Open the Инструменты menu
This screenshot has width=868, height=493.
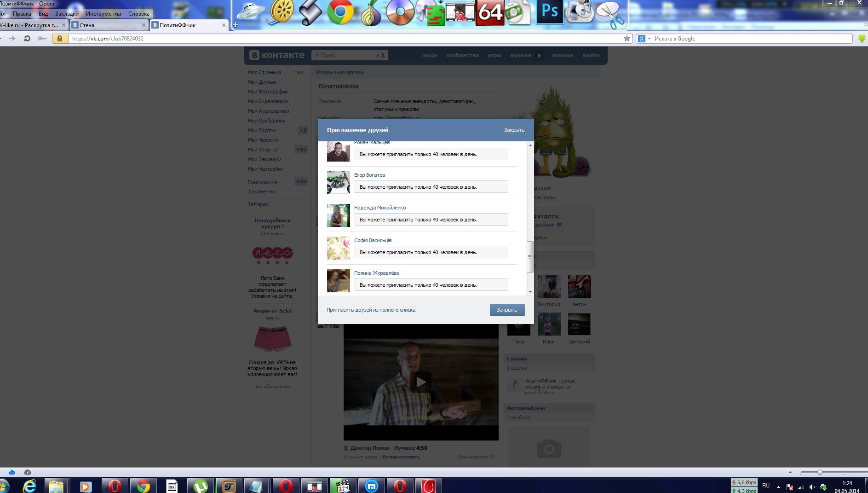[x=103, y=14]
